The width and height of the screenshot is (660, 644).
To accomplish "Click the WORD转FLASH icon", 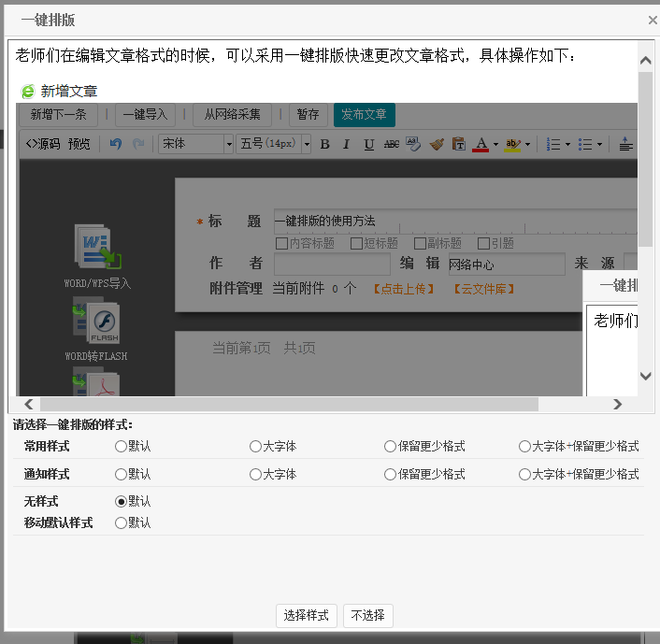I will point(96,321).
